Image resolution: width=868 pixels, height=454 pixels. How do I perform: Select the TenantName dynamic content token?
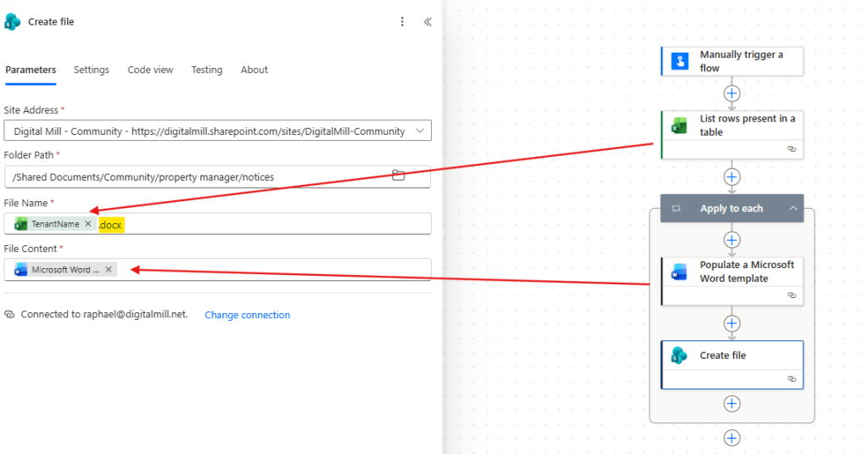tap(55, 224)
